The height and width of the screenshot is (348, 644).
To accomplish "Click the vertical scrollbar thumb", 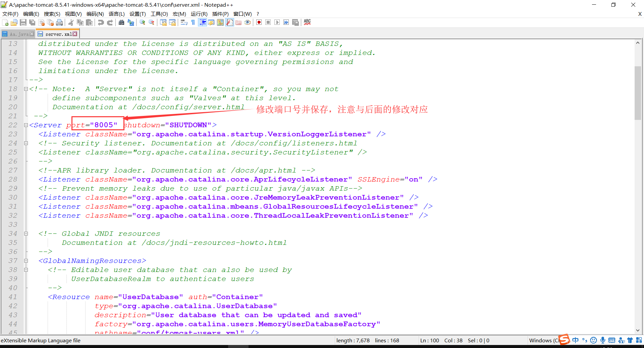I will coord(638,93).
